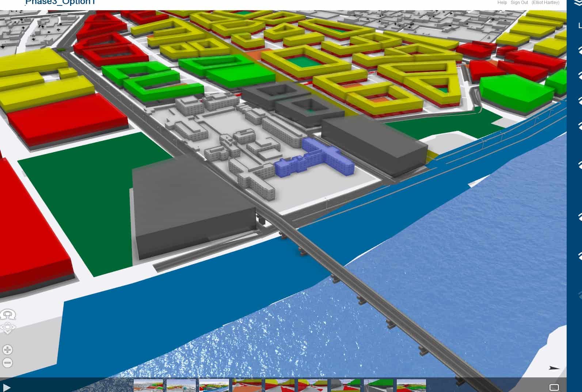
Task: Click the zoom in plus button
Action: [7, 350]
